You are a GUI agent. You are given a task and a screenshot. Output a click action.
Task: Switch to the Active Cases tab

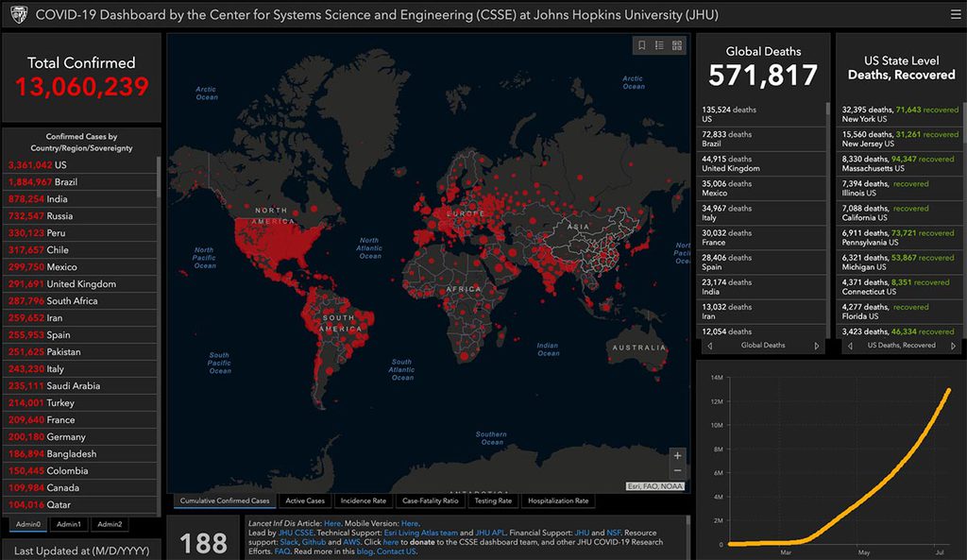pyautogui.click(x=305, y=501)
